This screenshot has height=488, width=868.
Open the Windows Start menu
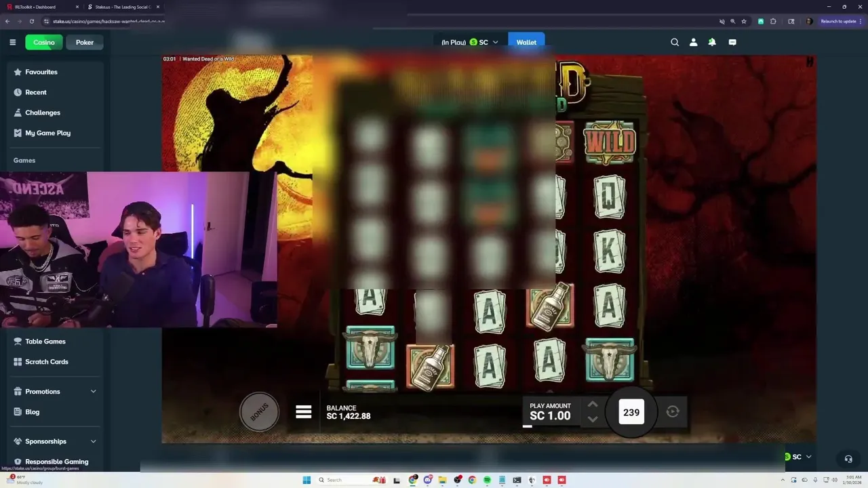click(x=307, y=480)
